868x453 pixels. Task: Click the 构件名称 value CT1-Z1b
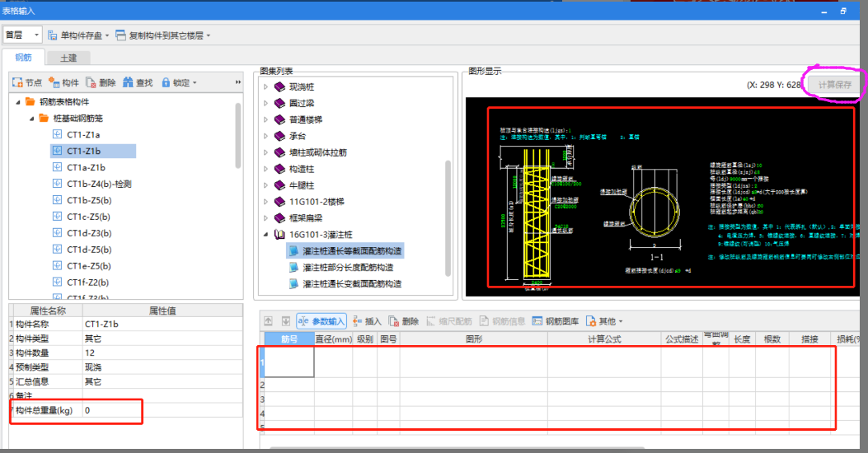(162, 325)
